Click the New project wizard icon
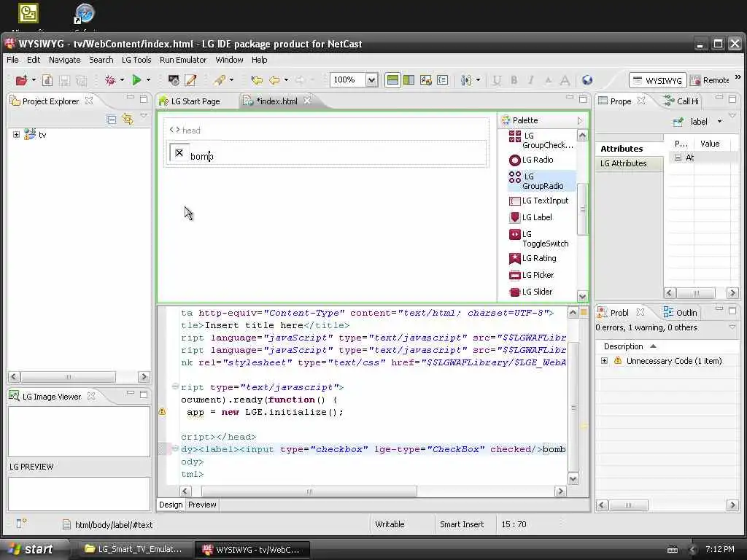Viewport: 747px width, 560px height. pyautogui.click(x=21, y=80)
